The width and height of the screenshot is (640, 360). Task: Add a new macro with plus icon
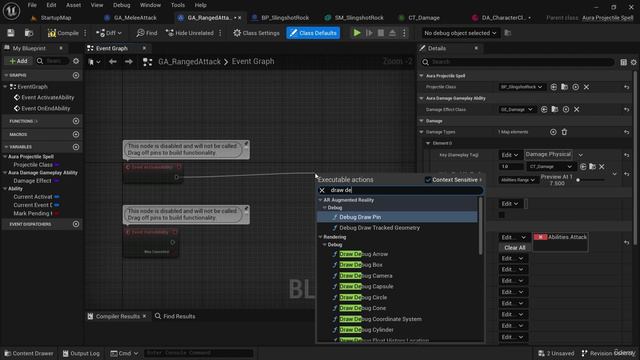pos(76,134)
